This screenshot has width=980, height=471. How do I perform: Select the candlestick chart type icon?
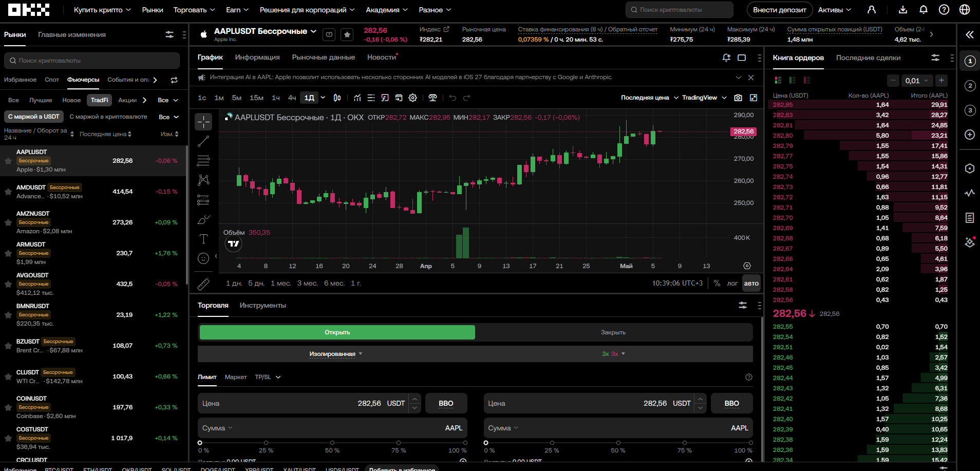click(337, 98)
